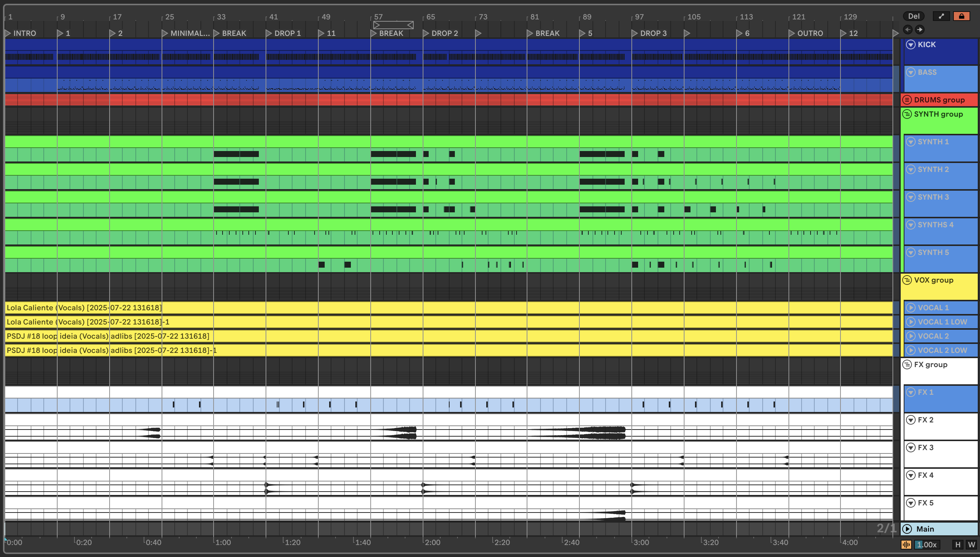Click the OUTRO locator marker
980x557 pixels.
click(x=806, y=33)
